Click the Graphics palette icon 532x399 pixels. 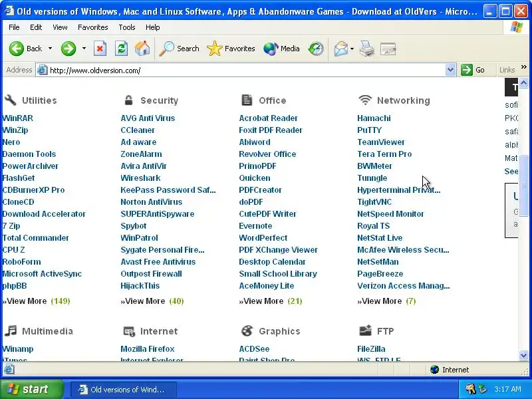pos(247,331)
